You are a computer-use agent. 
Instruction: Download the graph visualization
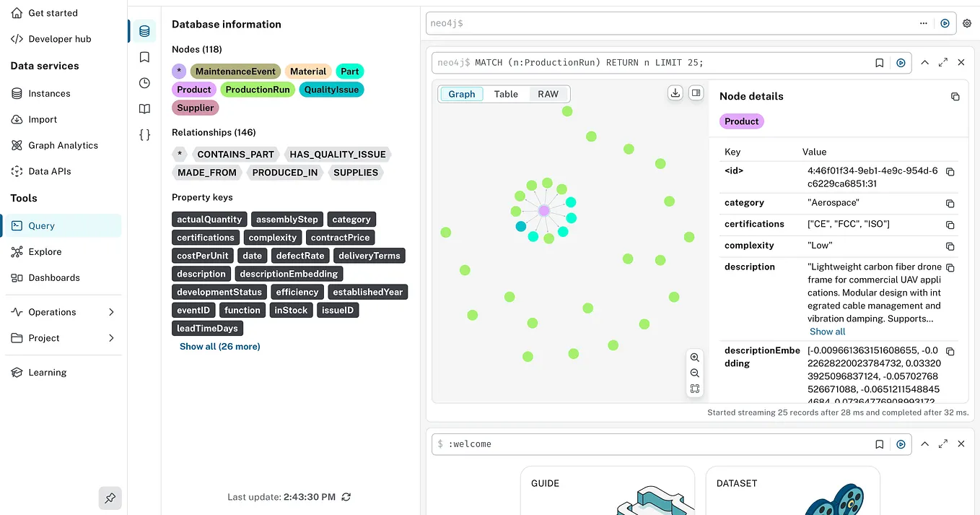(x=675, y=92)
